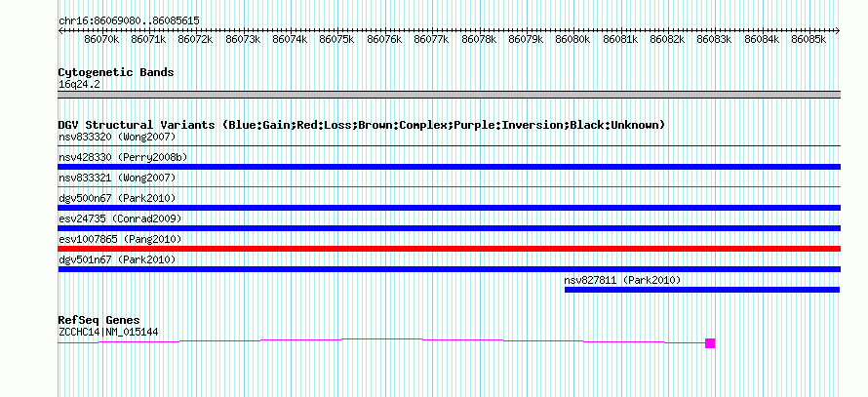The height and width of the screenshot is (397, 868).
Task: Click the 86083k ruler tick label
Action: point(715,40)
